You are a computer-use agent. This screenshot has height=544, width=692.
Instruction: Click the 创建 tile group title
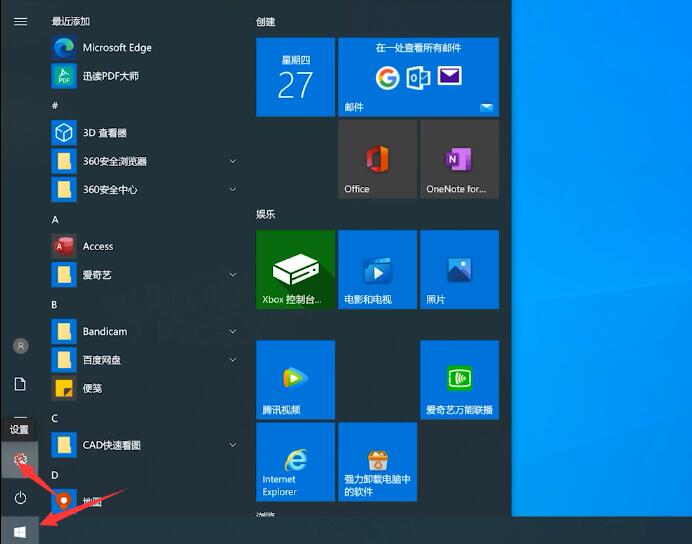265,22
